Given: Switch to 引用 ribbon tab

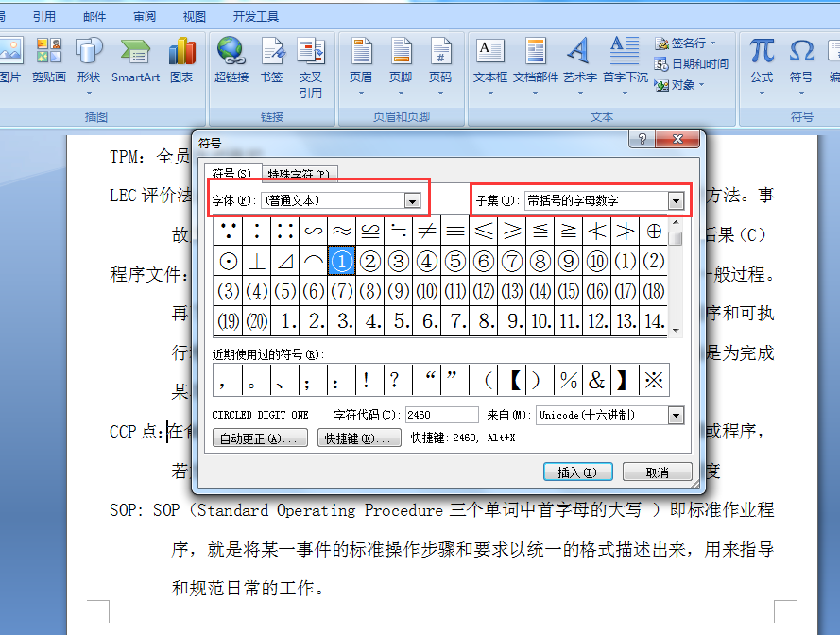Looking at the screenshot, I should point(43,17).
